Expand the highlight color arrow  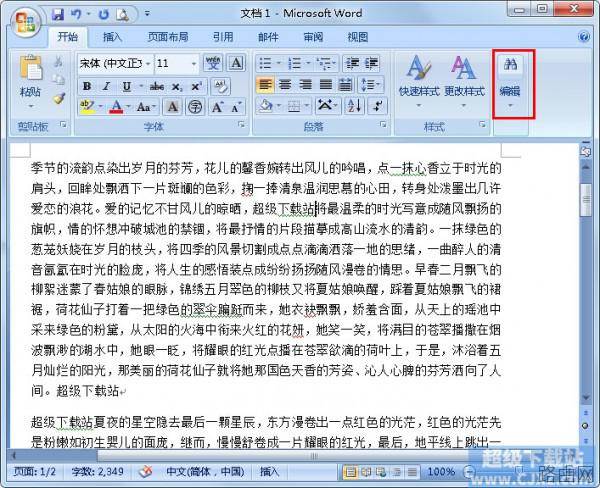coord(101,107)
